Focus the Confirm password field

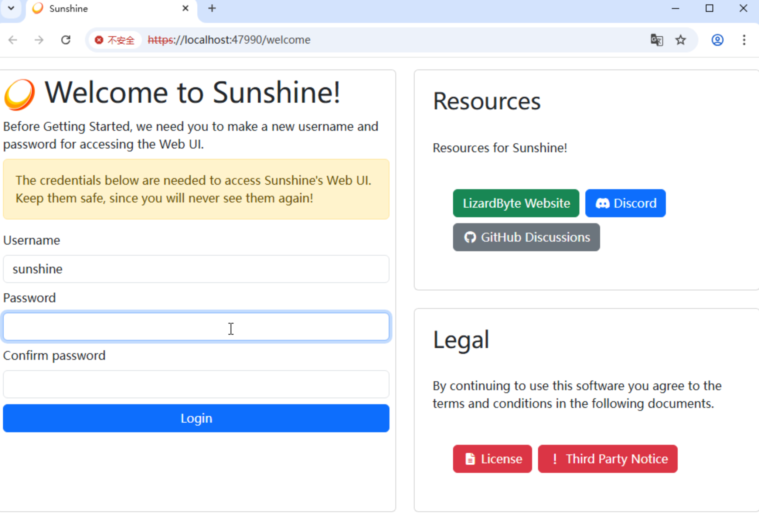196,384
